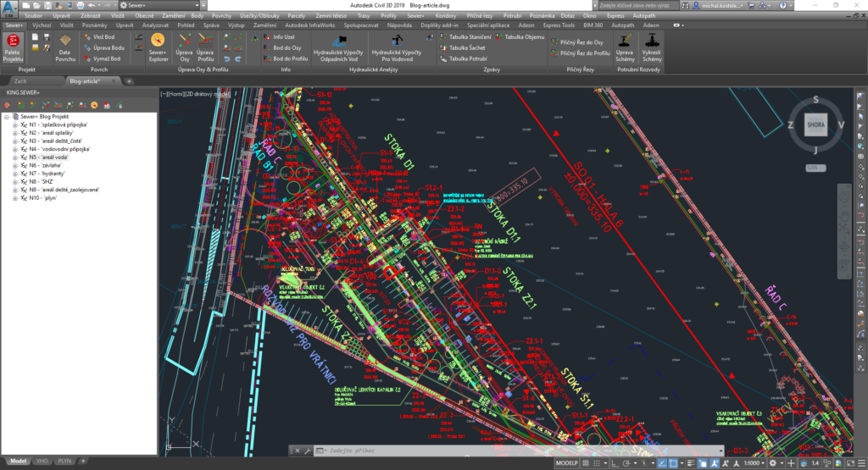Open Tabulka Objemu report
The image size is (868, 470).
tap(520, 37)
